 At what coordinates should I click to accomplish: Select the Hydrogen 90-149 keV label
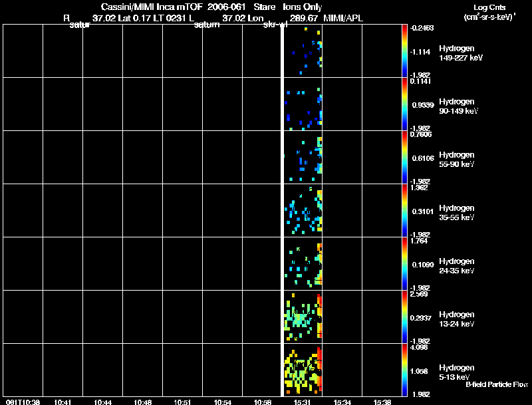pos(458,106)
